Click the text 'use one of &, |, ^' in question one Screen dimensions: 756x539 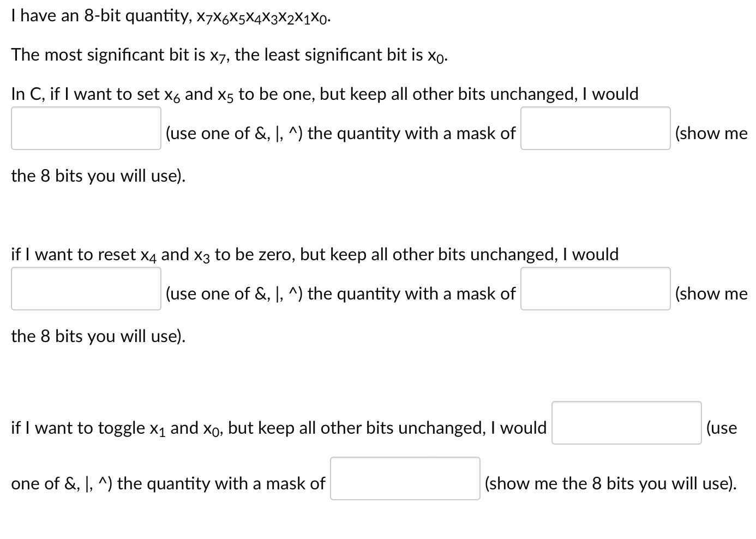click(x=235, y=133)
